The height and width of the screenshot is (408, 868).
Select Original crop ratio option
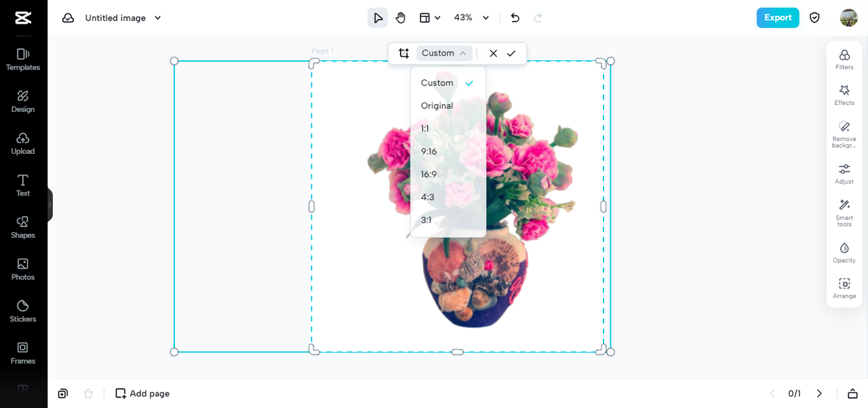[x=448, y=106]
